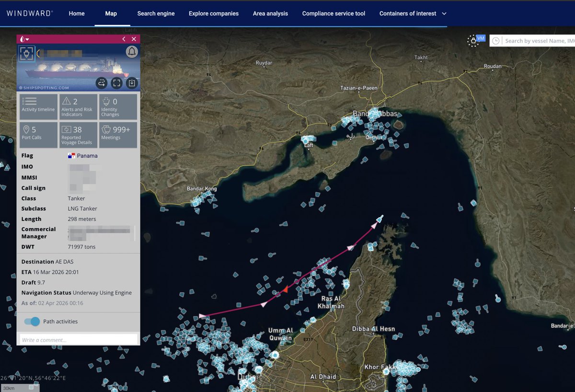
Task: Switch to Area analysis tab
Action: pos(270,13)
